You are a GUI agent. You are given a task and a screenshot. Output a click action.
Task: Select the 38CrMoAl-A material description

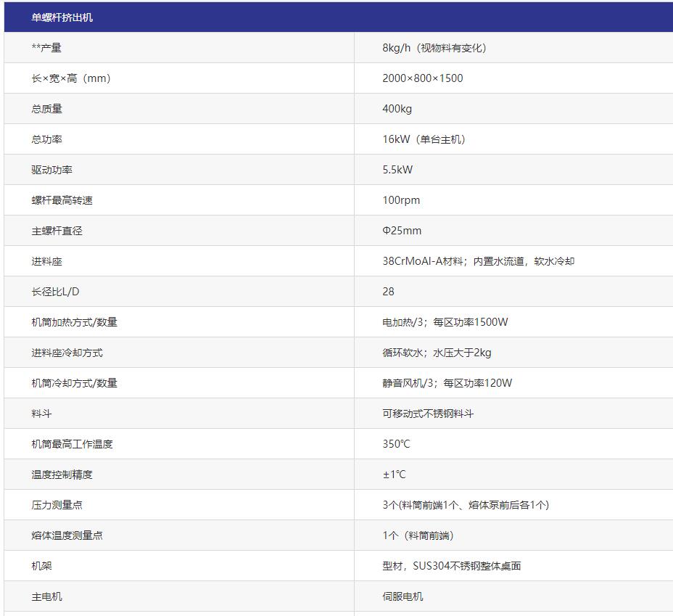(x=478, y=261)
